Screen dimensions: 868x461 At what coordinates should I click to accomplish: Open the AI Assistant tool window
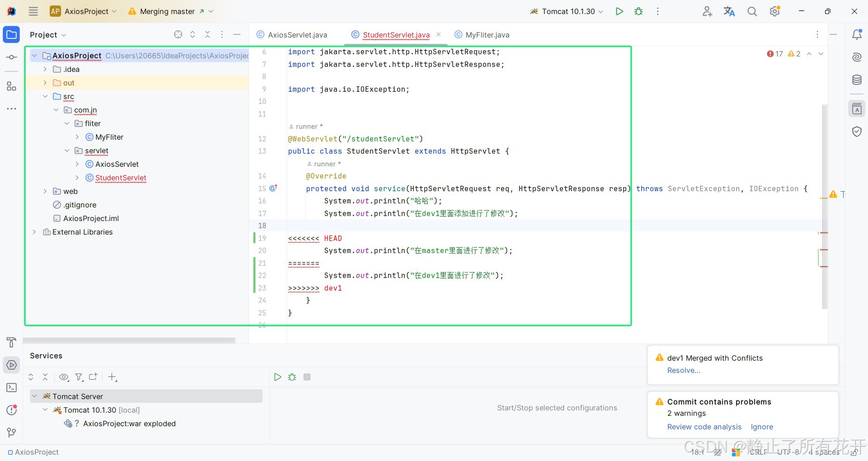click(857, 57)
